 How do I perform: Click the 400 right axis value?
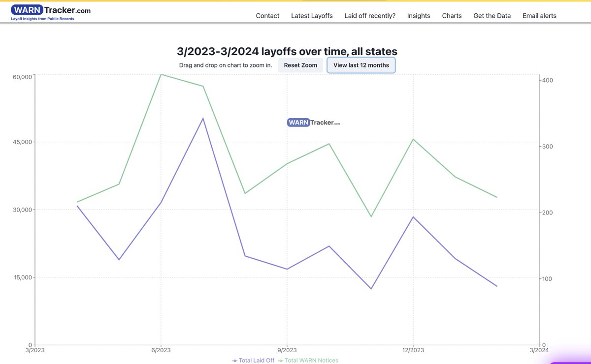(x=548, y=80)
